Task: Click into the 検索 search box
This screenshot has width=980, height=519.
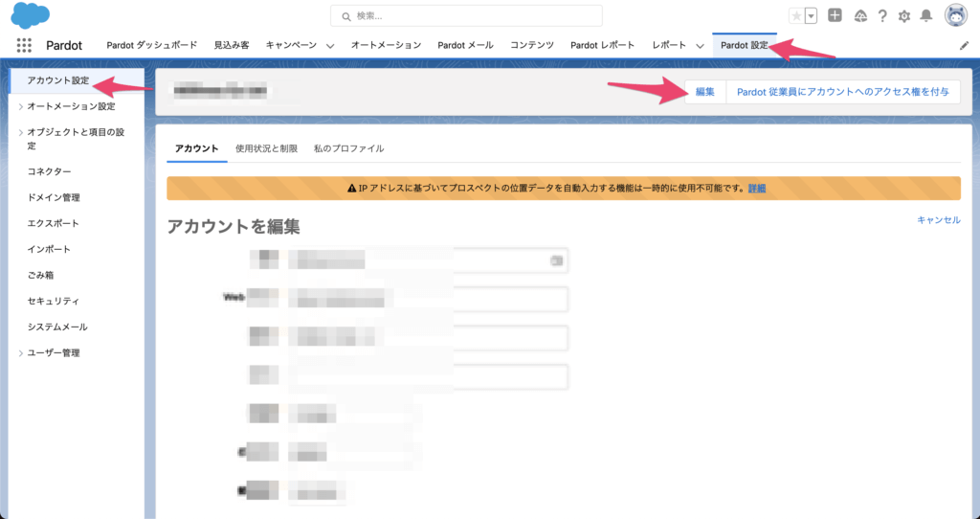Action: coord(466,16)
